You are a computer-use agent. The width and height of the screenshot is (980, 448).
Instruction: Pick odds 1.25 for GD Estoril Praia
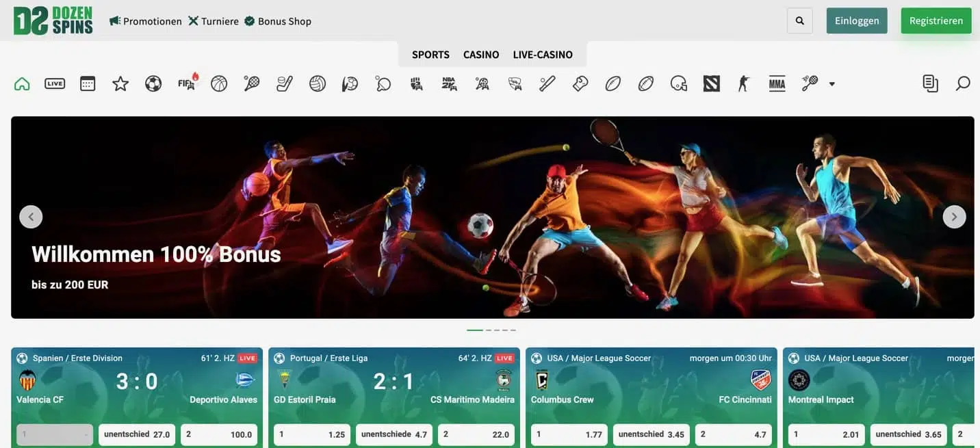point(312,434)
